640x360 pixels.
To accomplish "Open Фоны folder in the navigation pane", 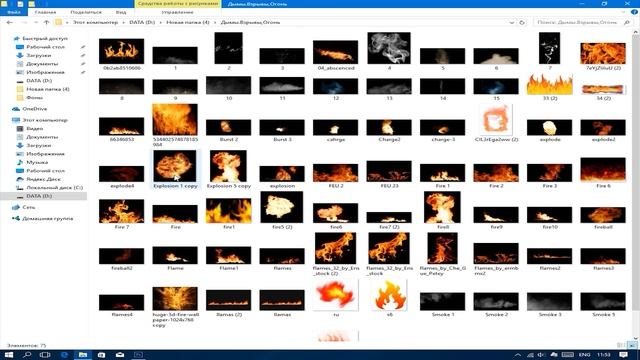I will coord(34,98).
